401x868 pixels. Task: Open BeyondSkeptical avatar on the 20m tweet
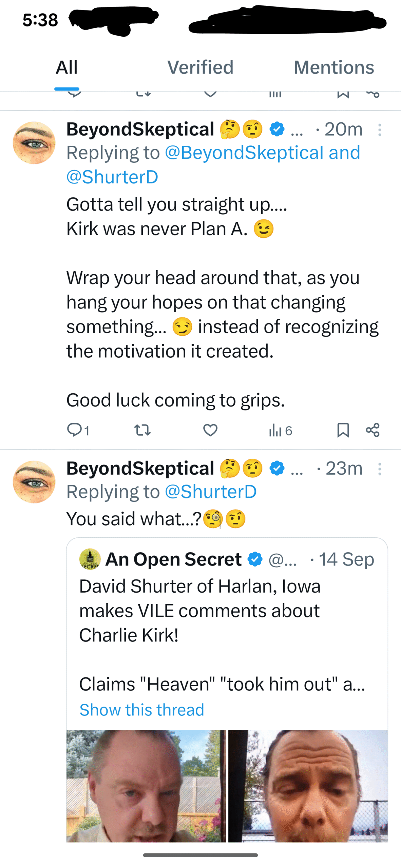pyautogui.click(x=34, y=143)
